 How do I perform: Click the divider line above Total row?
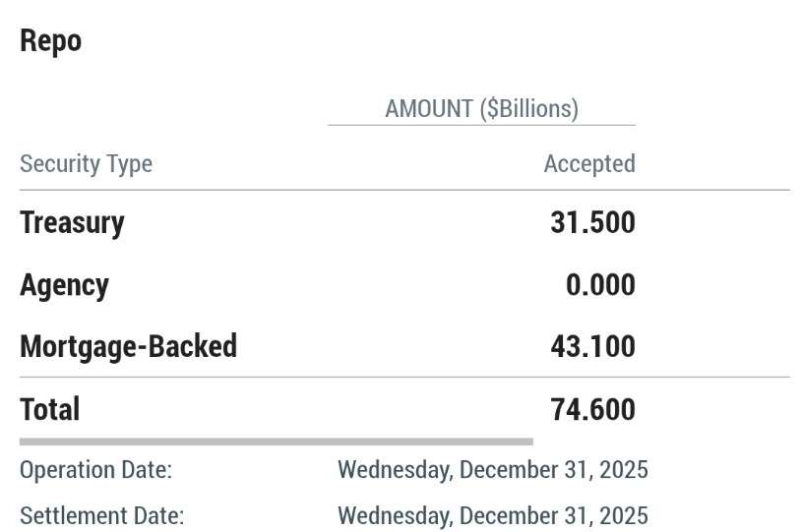[403, 377]
